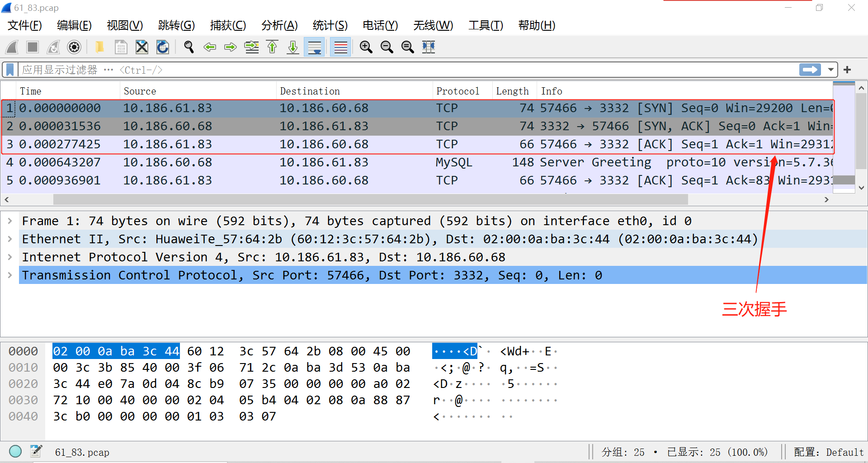Open the 统计(S) menu
Screen dimensions: 868x463
click(330, 25)
